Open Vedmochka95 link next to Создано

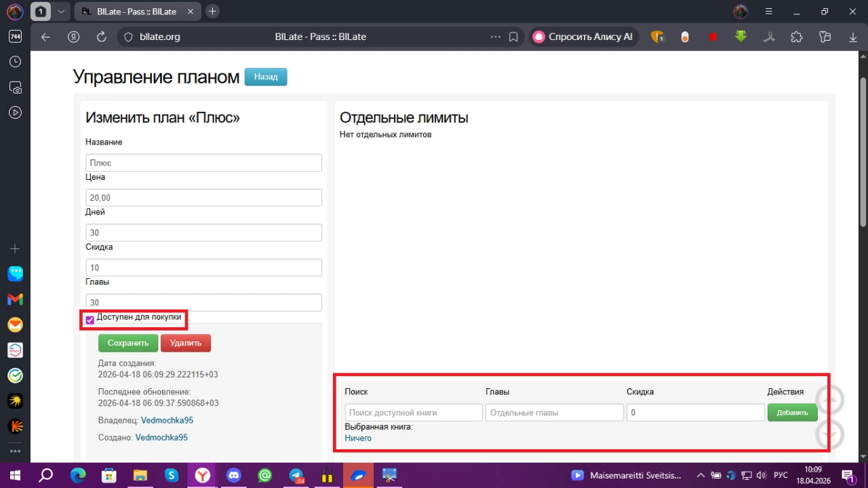(161, 438)
